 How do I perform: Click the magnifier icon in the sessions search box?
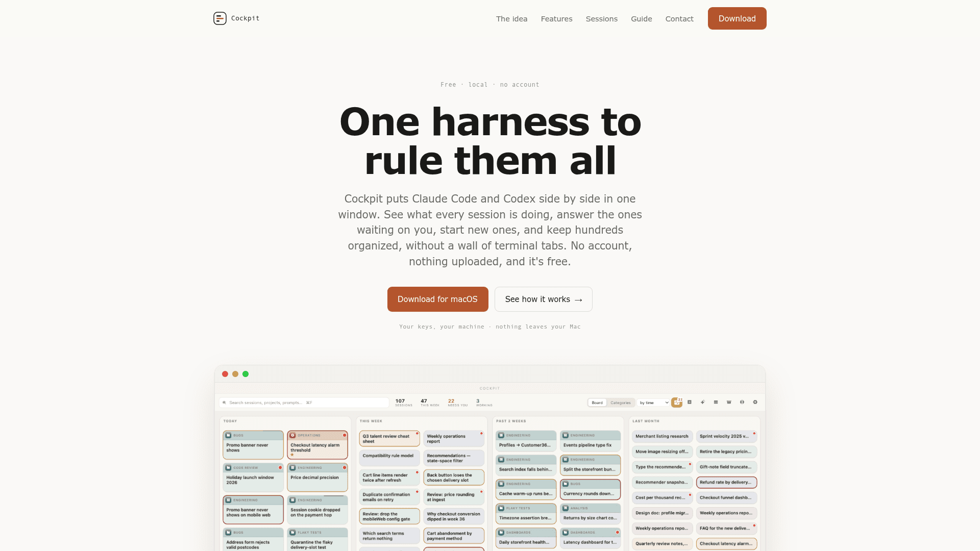coord(224,403)
